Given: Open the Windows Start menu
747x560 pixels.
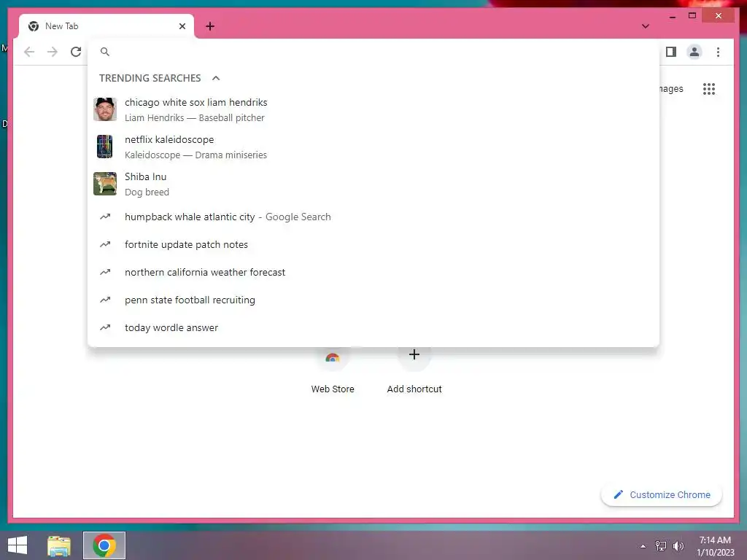Looking at the screenshot, I should pyautogui.click(x=18, y=545).
